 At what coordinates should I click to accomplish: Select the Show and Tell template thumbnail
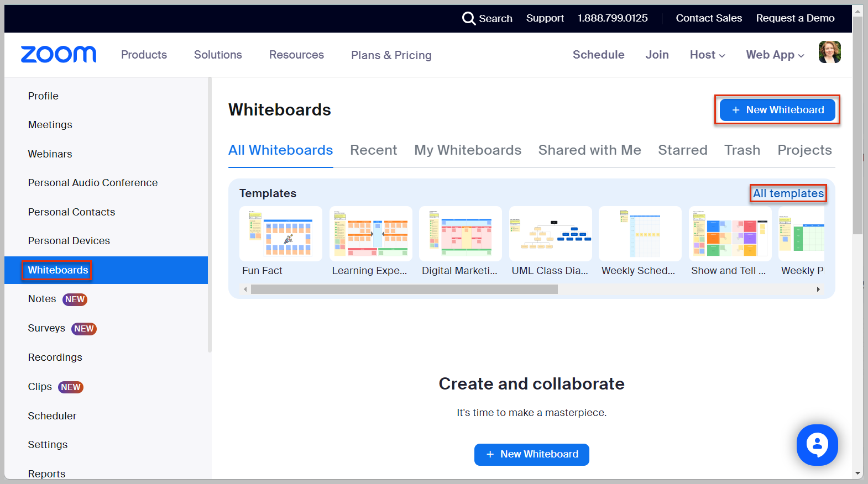(x=730, y=234)
